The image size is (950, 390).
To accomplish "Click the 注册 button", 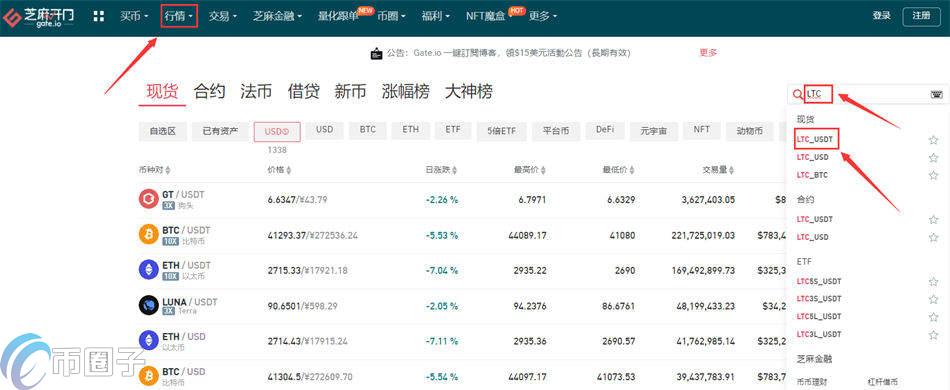I will [921, 16].
